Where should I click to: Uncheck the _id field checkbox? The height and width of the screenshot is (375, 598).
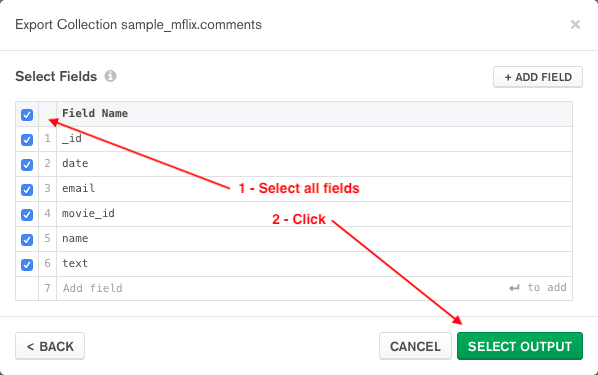27,140
